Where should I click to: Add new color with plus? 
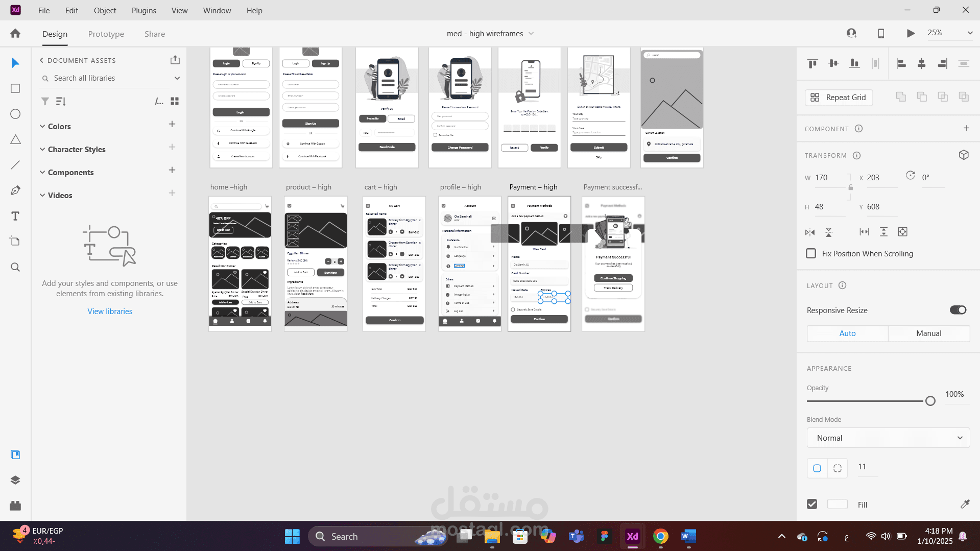[172, 124]
